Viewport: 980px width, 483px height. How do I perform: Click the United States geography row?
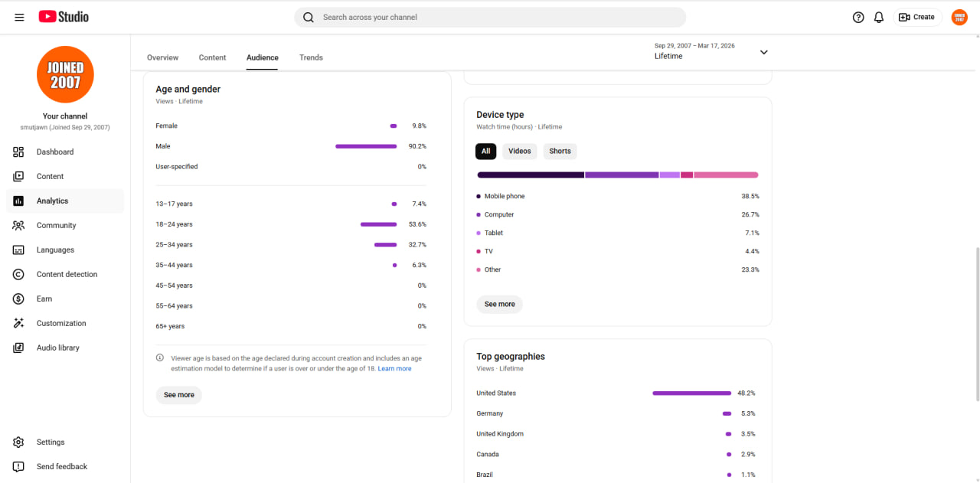click(616, 393)
